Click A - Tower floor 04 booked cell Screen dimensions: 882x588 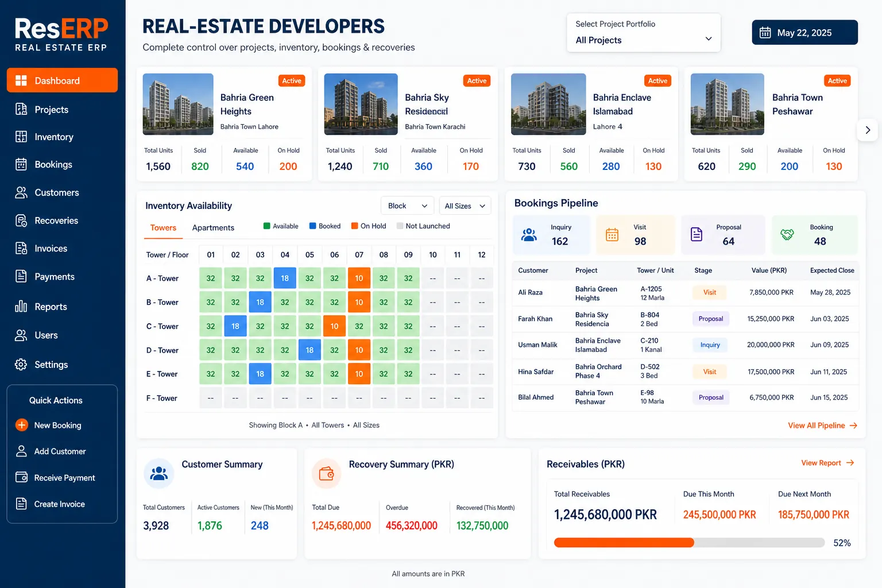pos(285,278)
